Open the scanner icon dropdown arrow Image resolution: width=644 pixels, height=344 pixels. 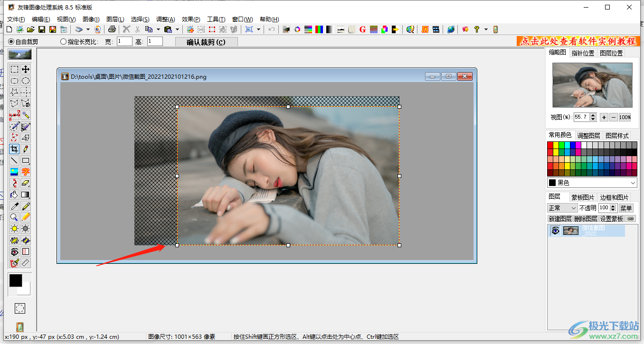[88, 29]
